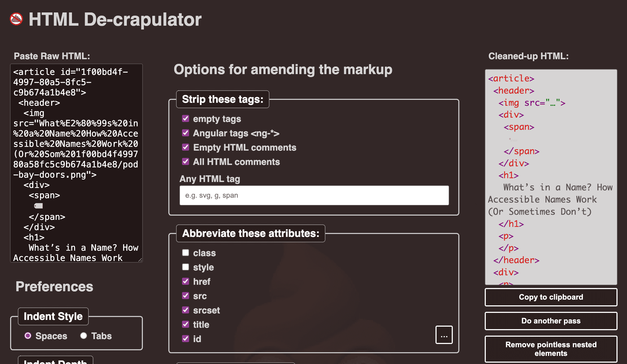Uncheck the srcset abbreviation option

[x=186, y=310]
